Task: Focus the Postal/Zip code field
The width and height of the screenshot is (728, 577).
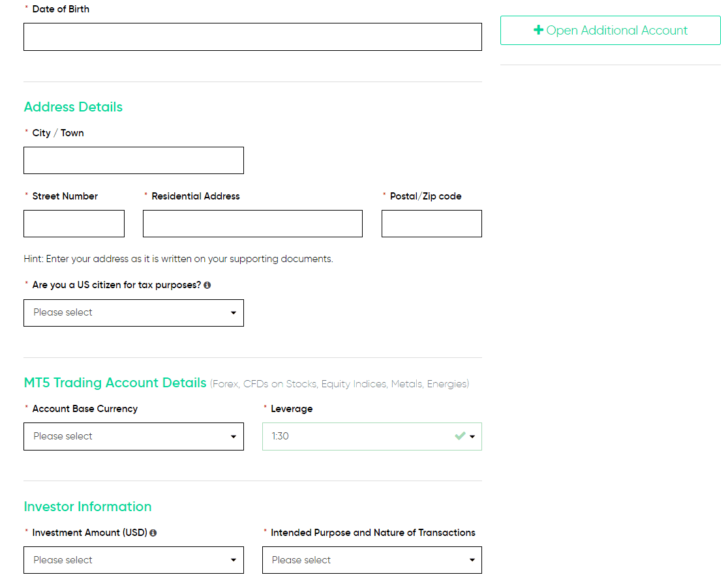Action: pos(432,224)
